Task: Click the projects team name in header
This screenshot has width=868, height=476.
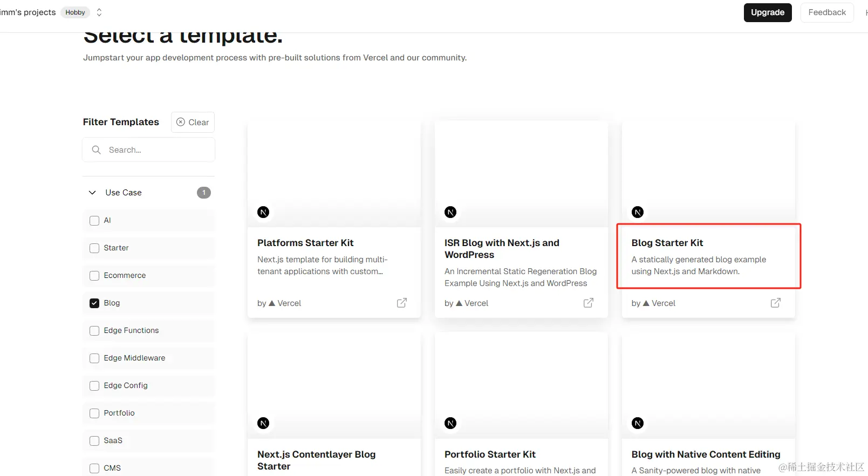Action: click(28, 12)
